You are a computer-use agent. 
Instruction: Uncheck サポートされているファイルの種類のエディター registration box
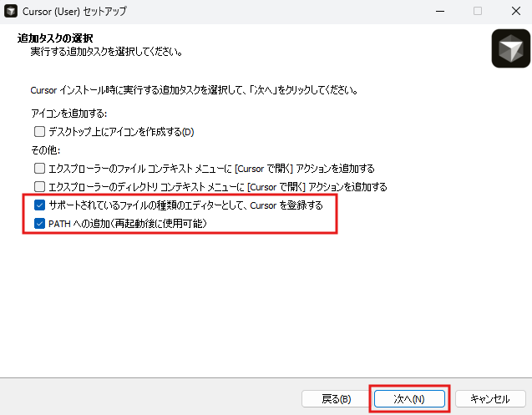click(x=40, y=205)
